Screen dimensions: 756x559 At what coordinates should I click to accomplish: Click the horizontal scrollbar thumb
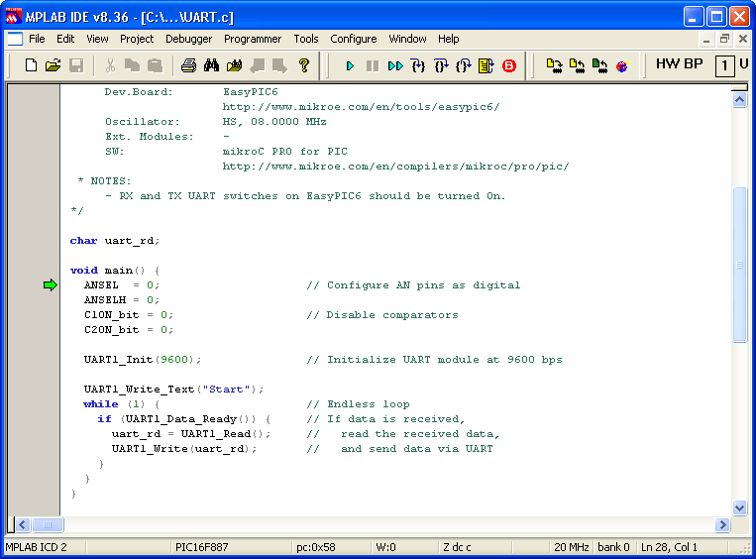pos(48,524)
